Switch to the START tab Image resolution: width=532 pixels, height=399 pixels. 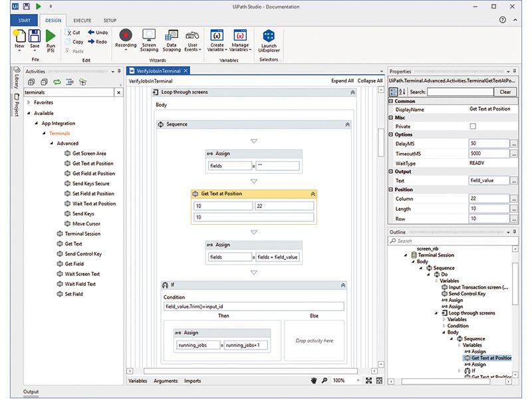[x=25, y=21]
